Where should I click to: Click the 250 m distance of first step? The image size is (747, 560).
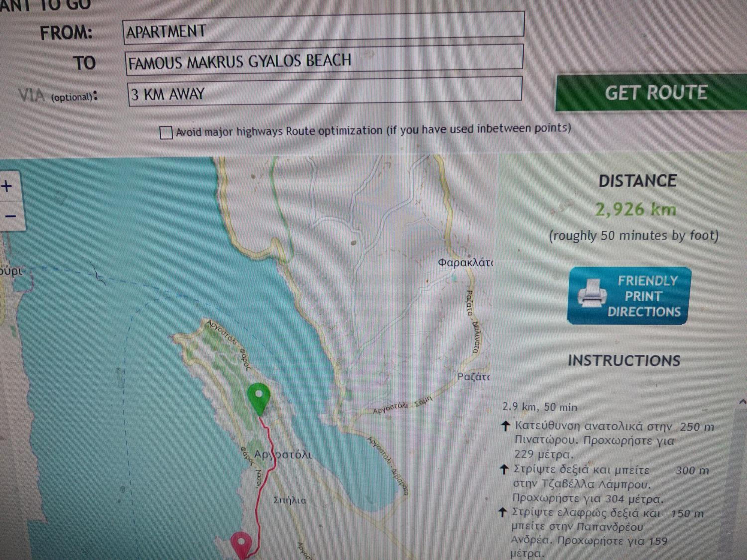click(697, 427)
